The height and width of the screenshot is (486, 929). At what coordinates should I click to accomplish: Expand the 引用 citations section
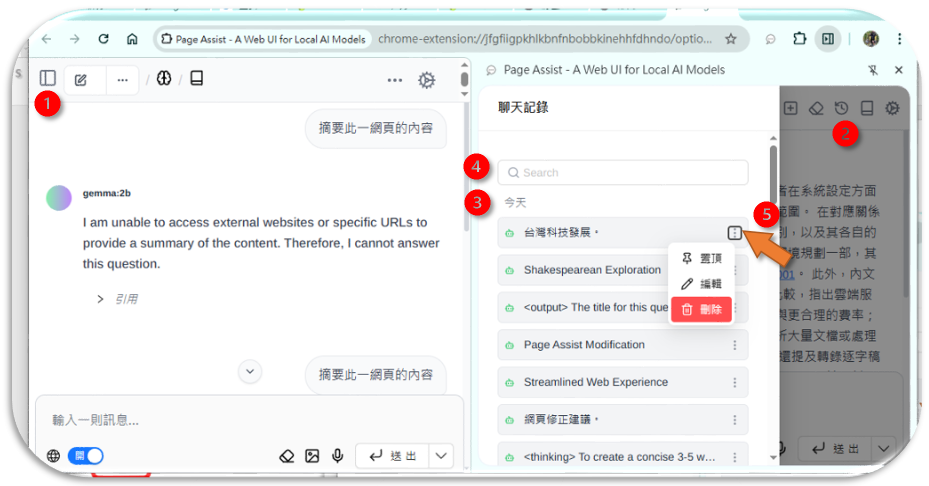pos(117,299)
